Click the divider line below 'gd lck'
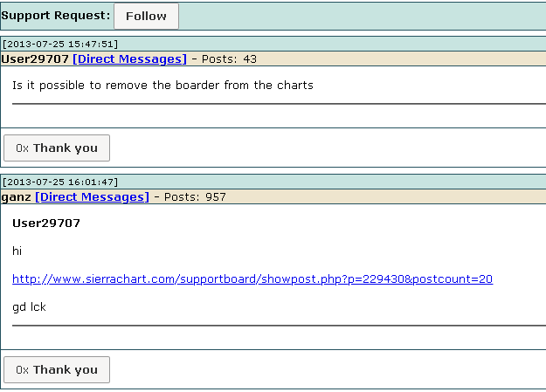 click(279, 326)
